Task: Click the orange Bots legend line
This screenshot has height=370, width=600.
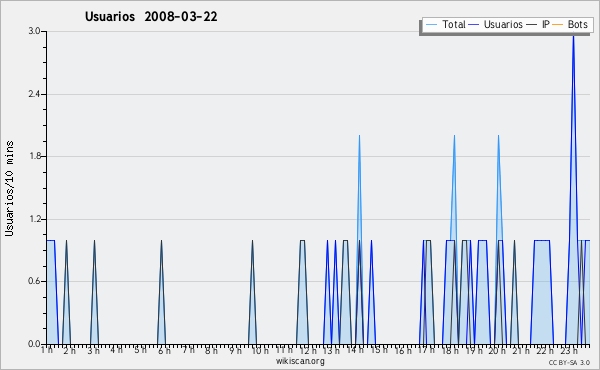Action: (558, 25)
